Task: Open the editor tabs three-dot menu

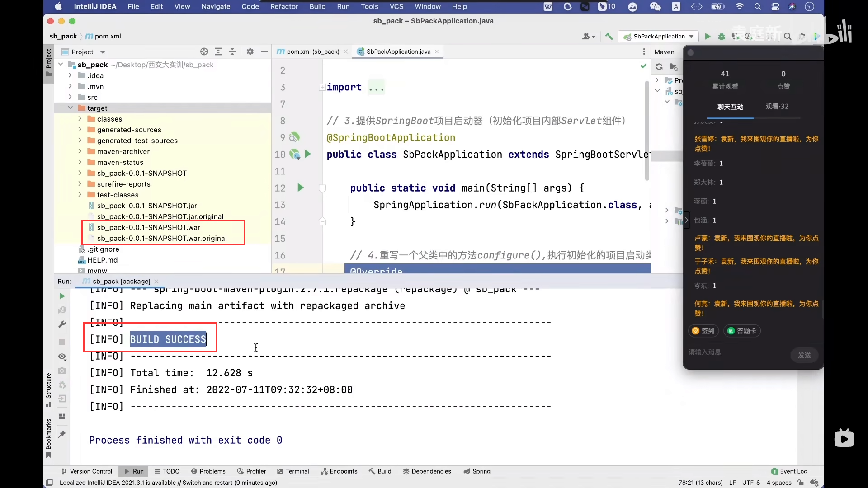Action: pos(644,52)
